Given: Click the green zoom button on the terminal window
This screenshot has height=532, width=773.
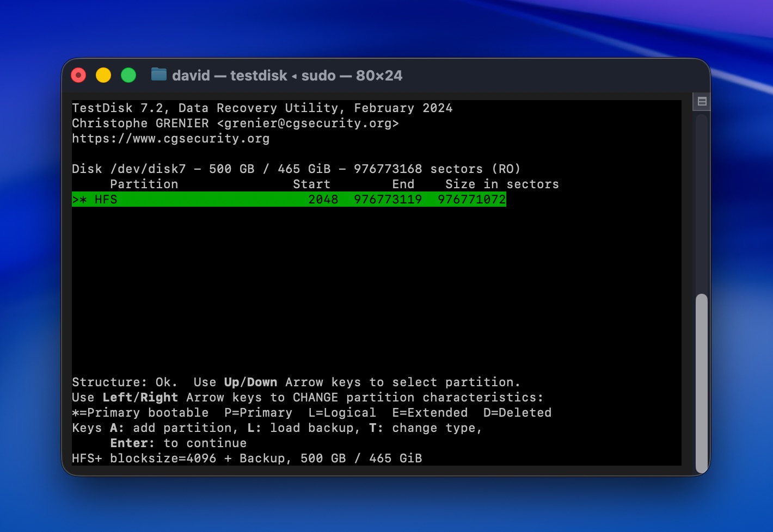Looking at the screenshot, I should (x=128, y=75).
